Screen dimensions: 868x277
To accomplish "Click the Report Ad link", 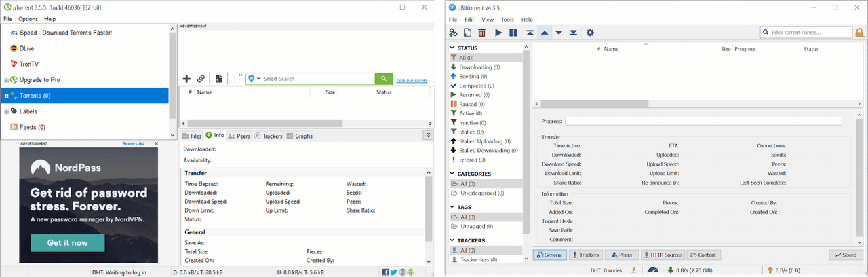I will (x=134, y=143).
